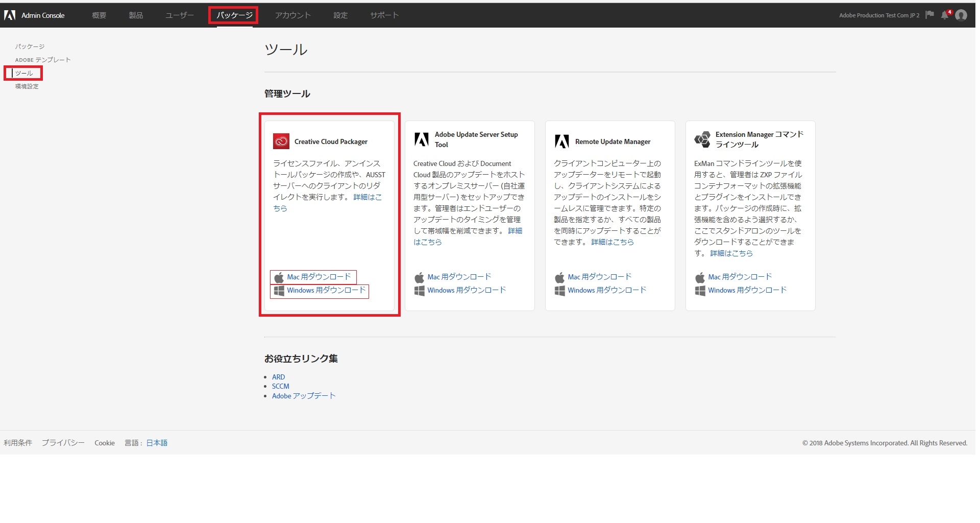Click the Adobe logo beside Admin Console
The image size is (980, 523).
pos(9,15)
